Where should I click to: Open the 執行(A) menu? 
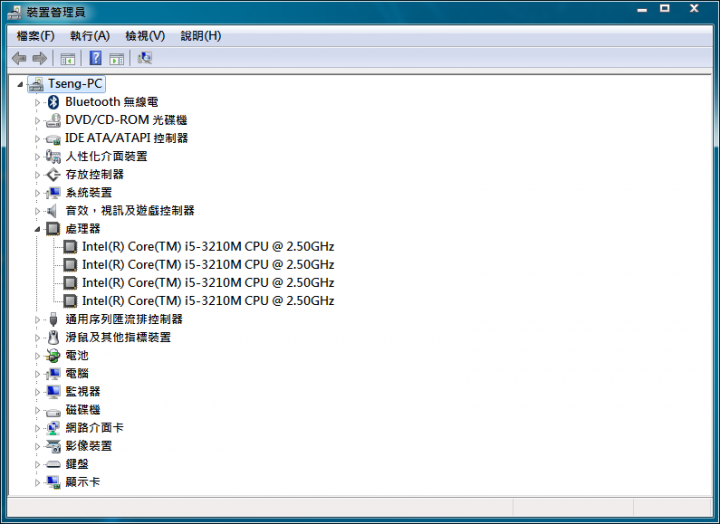tap(90, 36)
